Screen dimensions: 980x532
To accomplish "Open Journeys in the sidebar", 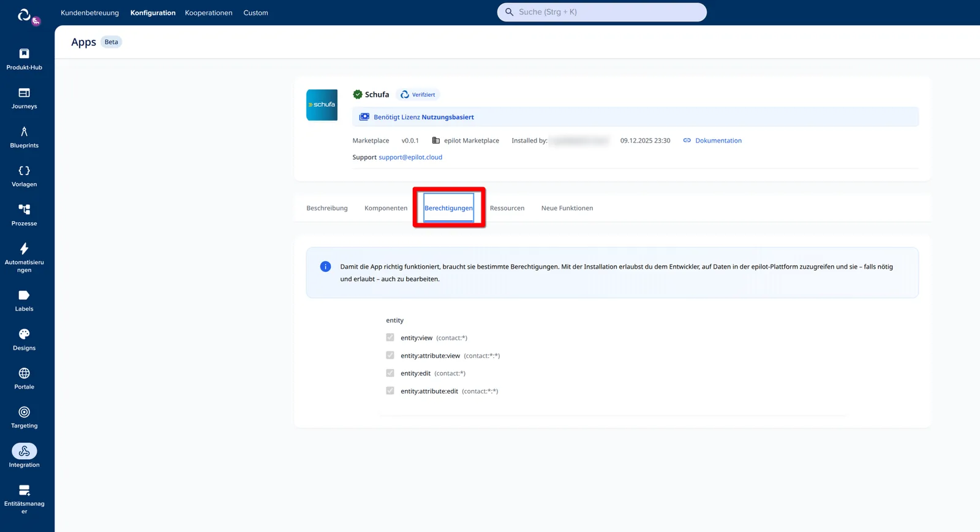I will point(24,98).
